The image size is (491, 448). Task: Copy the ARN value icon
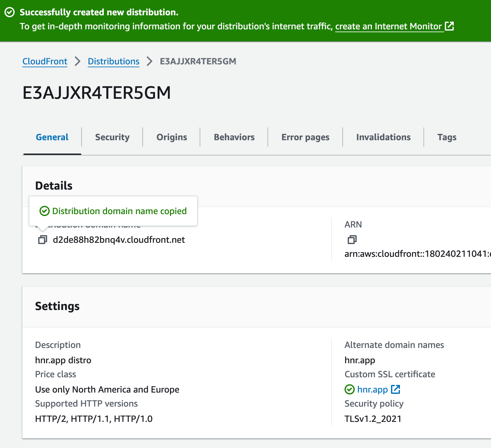point(352,240)
